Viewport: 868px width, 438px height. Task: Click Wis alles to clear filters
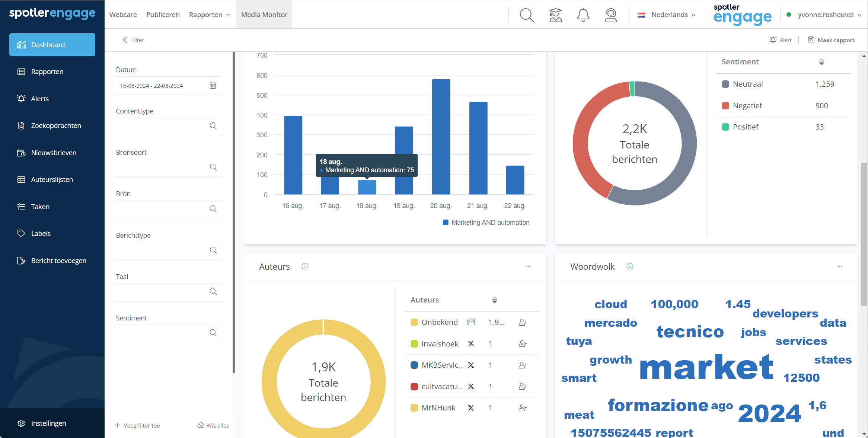213,425
